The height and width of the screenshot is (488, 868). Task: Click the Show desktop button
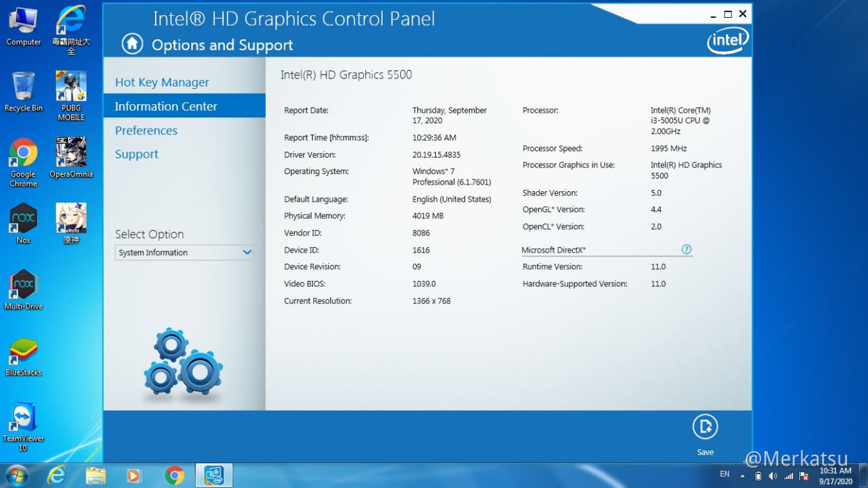point(863,475)
